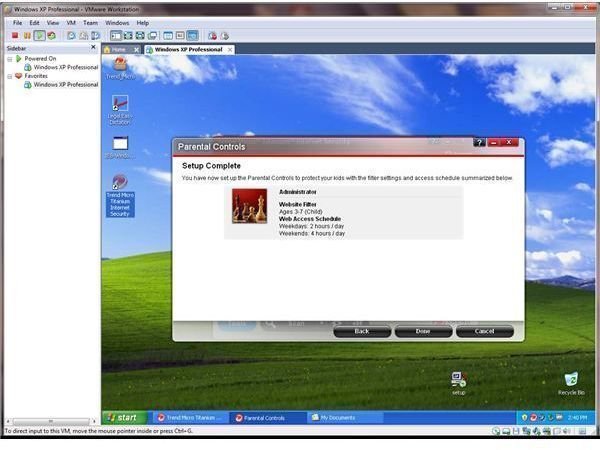This screenshot has width=600, height=450.
Task: Open the View menu
Action: [x=53, y=23]
